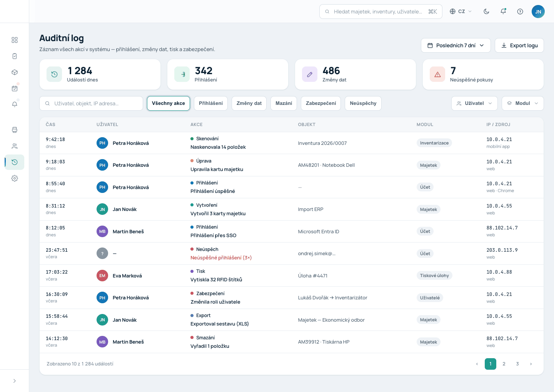The width and height of the screenshot is (554, 392).
Task: Toggle dark mode with the moon icon
Action: [486, 12]
